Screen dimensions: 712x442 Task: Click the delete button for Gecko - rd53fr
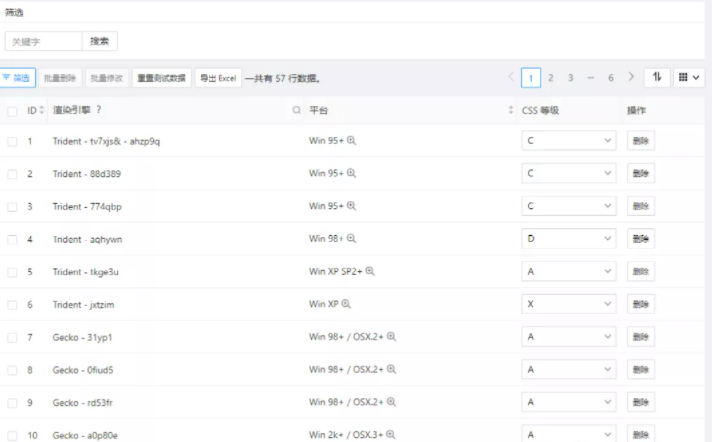pyautogui.click(x=641, y=402)
